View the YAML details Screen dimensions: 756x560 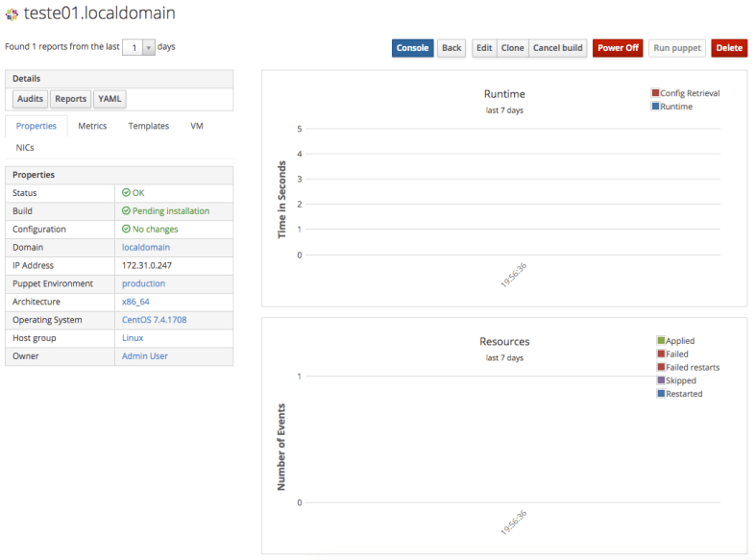(110, 99)
